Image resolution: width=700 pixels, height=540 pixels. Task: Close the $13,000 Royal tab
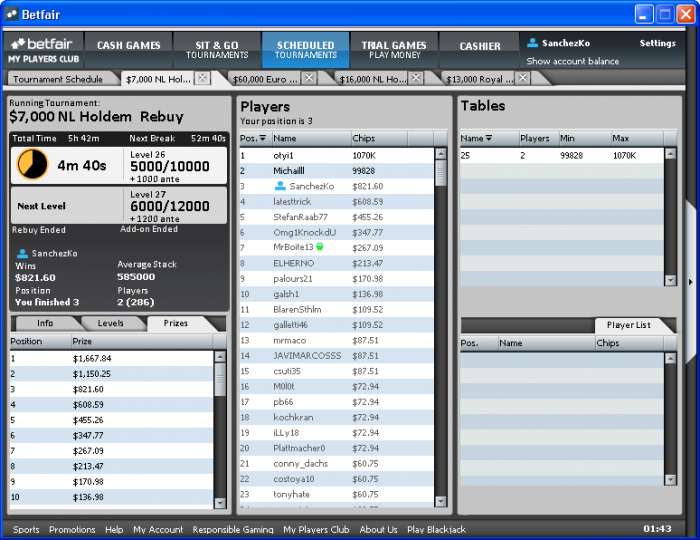[522, 78]
